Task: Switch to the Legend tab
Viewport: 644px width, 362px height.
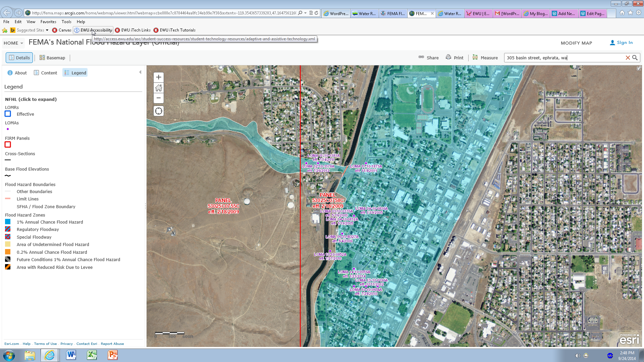Action: (75, 73)
